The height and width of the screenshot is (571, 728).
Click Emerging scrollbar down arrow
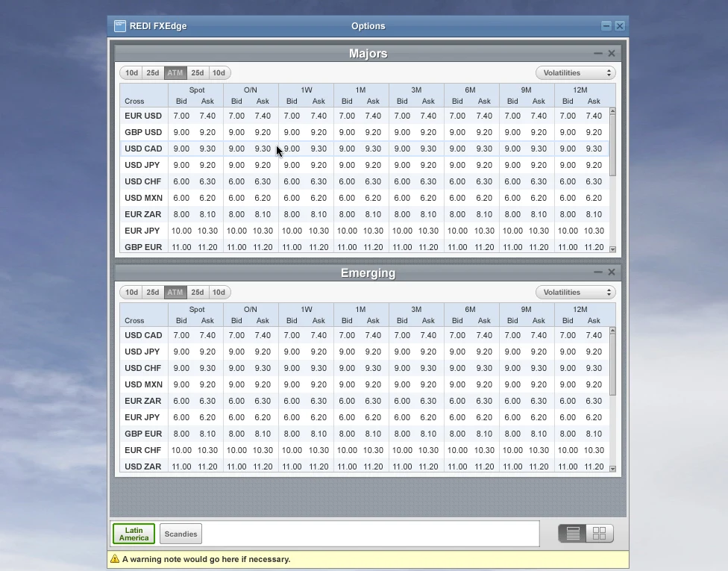613,469
